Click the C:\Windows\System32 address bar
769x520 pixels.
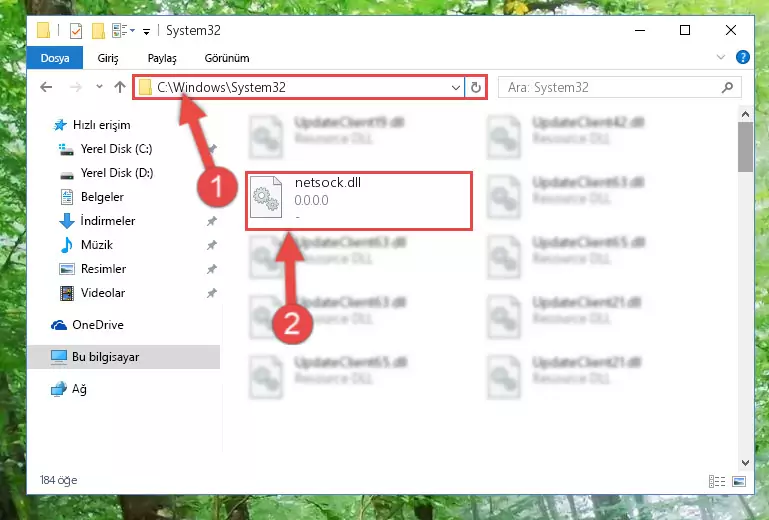coord(299,87)
